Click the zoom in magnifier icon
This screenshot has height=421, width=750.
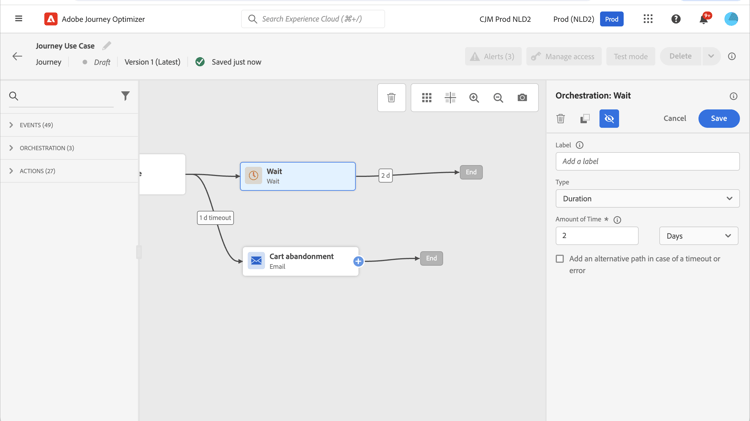click(474, 98)
